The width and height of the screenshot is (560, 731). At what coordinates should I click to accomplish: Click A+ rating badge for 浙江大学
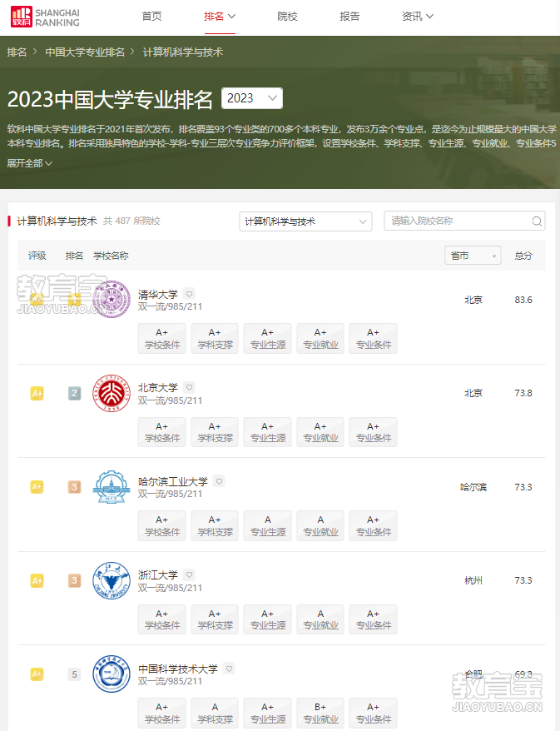37,581
